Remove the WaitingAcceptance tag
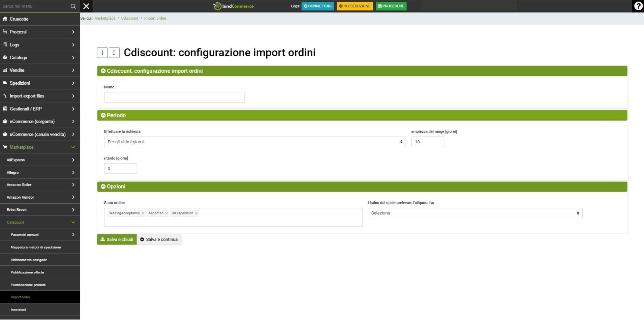The height and width of the screenshot is (320, 644). click(143, 213)
